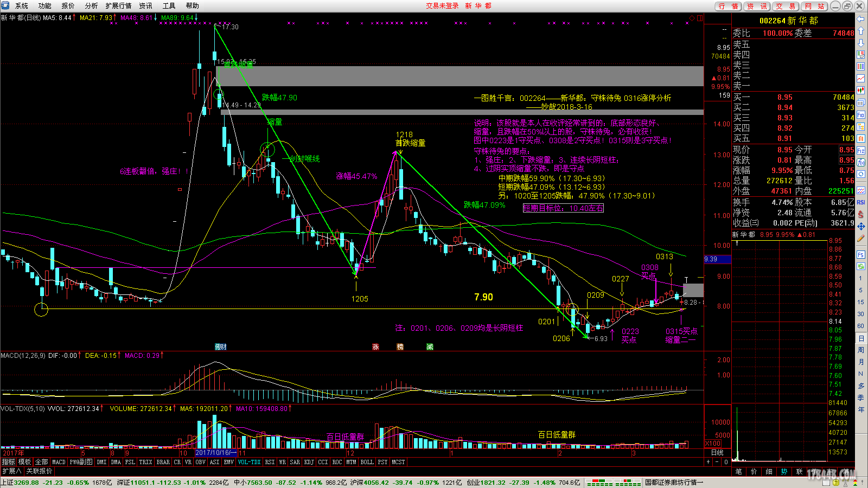Click the report list icon below the down arrow

(x=861, y=54)
